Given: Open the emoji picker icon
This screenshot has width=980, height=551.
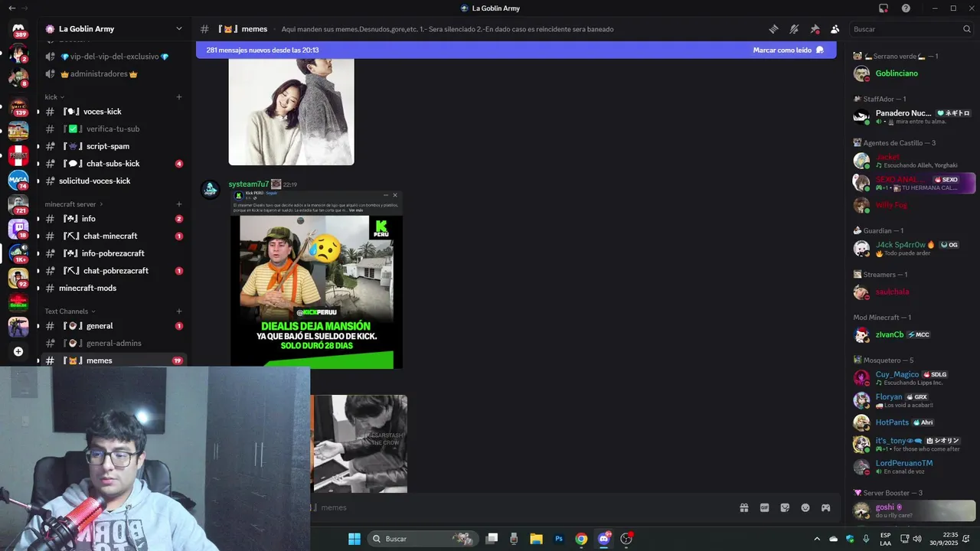Looking at the screenshot, I should point(805,507).
